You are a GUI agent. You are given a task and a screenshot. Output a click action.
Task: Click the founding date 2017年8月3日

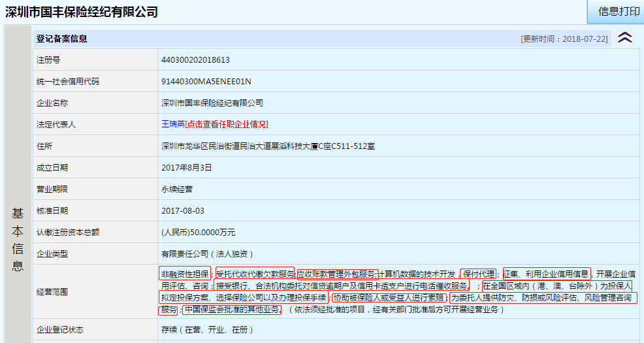[186, 167]
